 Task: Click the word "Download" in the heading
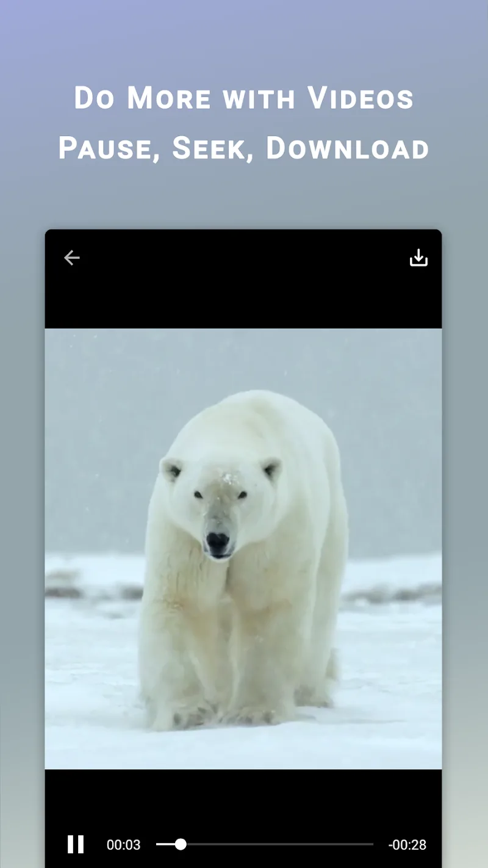pos(348,148)
